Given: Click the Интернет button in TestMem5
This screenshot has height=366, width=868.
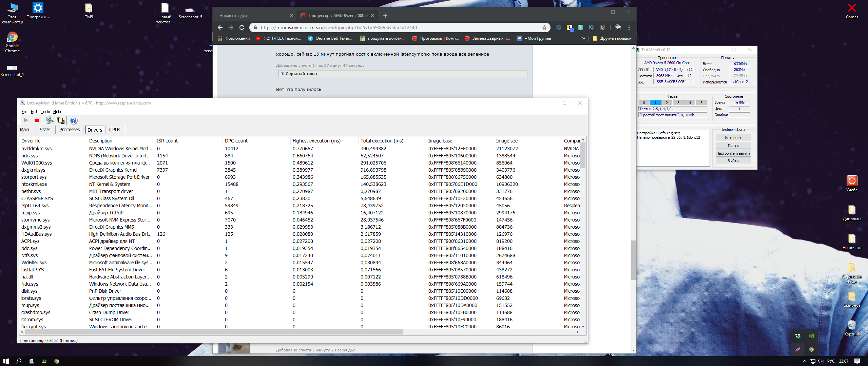Looking at the screenshot, I should (733, 138).
